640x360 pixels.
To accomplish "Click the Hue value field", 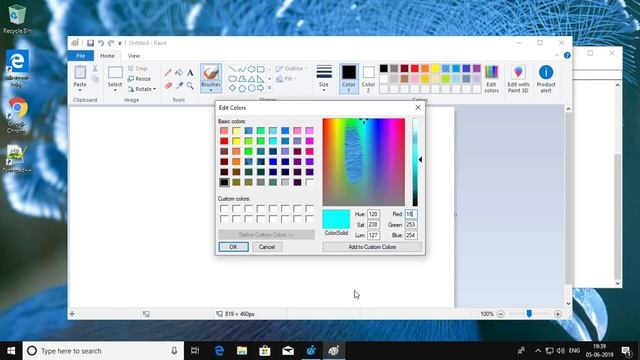I will [x=373, y=214].
